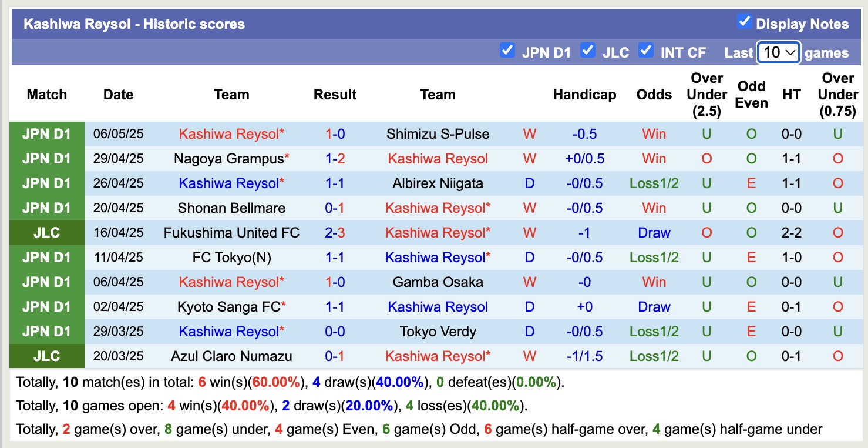Click the Over Under (2.5) column header
The image size is (868, 448).
706,94
